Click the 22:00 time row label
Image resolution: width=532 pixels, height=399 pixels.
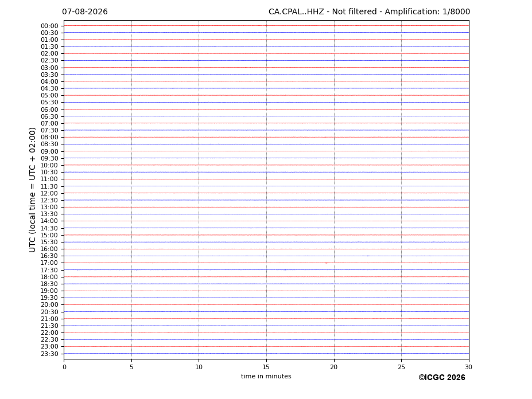(x=49, y=333)
